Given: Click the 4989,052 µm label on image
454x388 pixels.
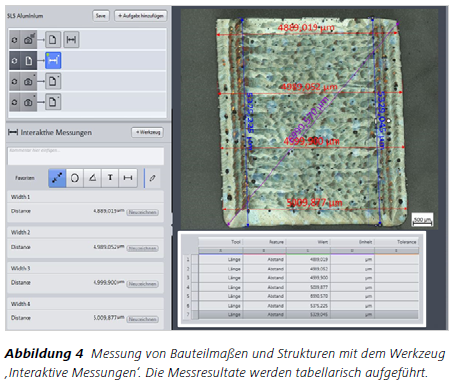Looking at the screenshot, I should pyautogui.click(x=309, y=87).
